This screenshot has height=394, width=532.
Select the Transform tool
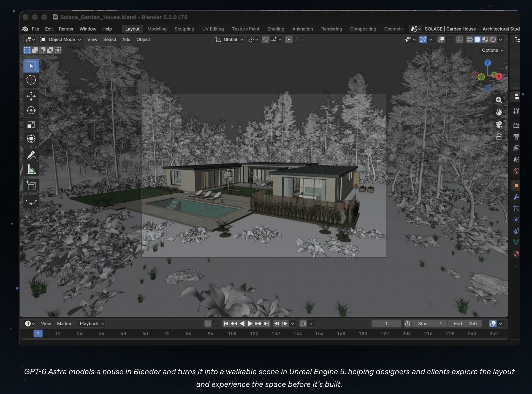point(31,139)
